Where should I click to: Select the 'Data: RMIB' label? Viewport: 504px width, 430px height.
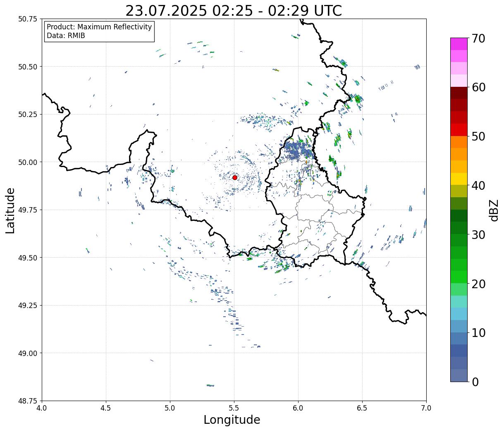click(66, 36)
